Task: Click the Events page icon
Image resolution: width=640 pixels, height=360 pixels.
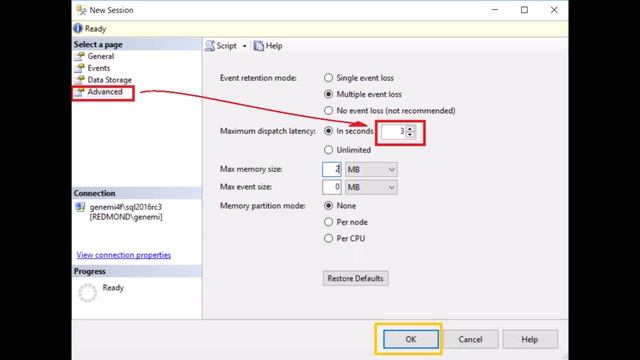Action: pos(80,68)
